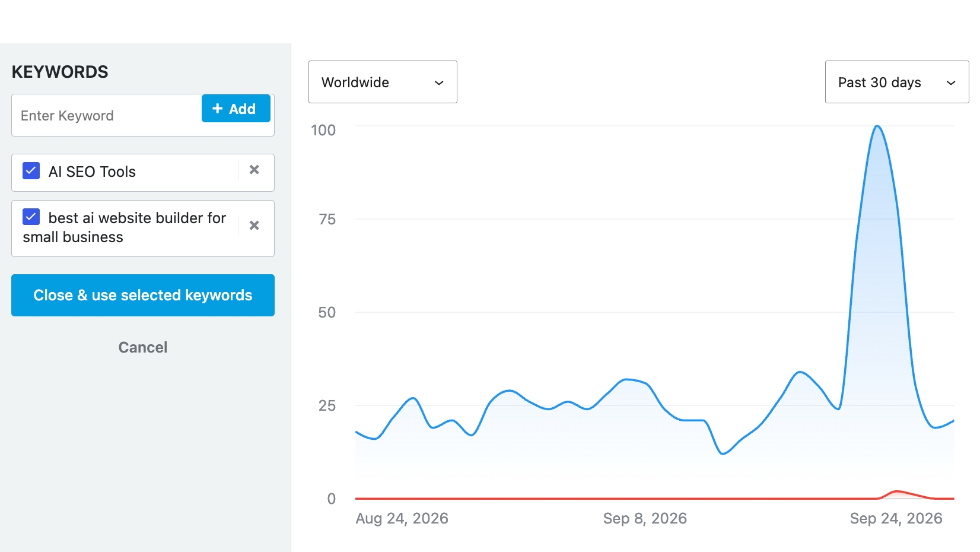
Task: Click the Sep 8, 2026 axis label
Action: point(645,518)
